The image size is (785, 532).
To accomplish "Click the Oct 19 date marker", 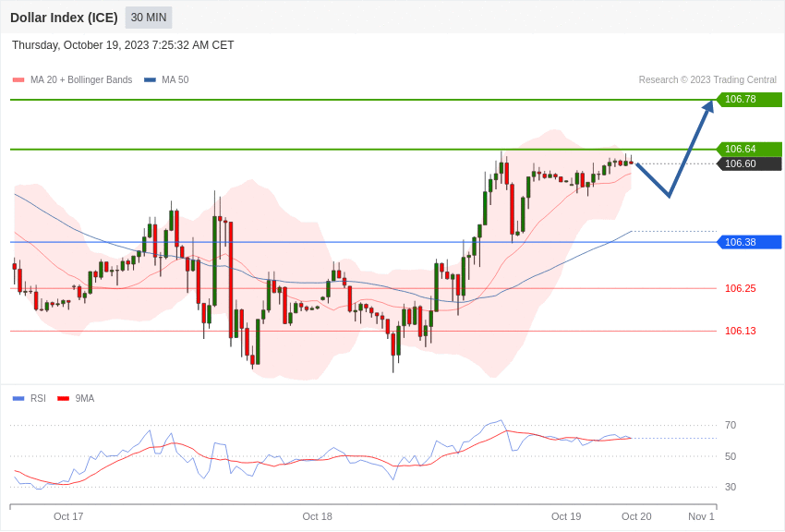I will point(566,516).
